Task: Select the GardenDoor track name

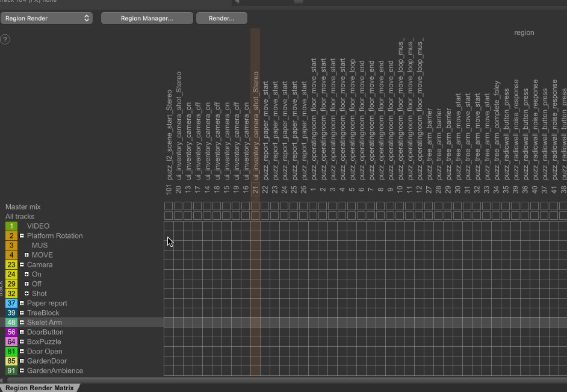Action: [x=47, y=361]
